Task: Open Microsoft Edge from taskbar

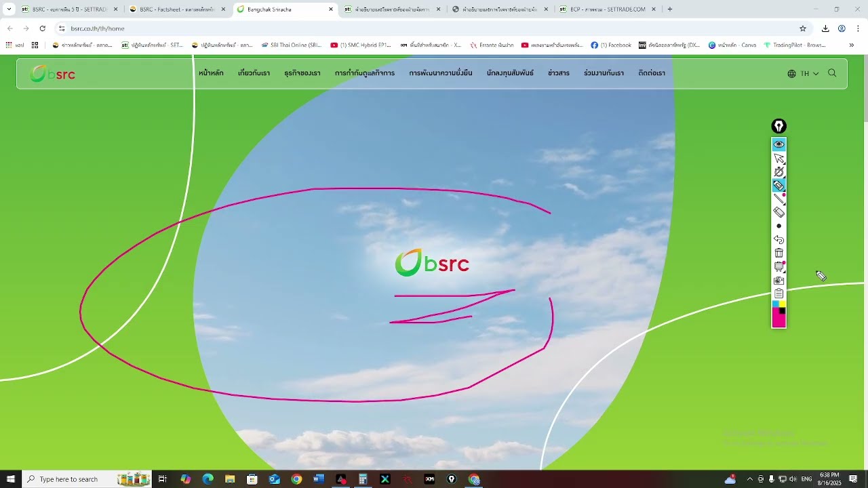Action: (x=208, y=479)
